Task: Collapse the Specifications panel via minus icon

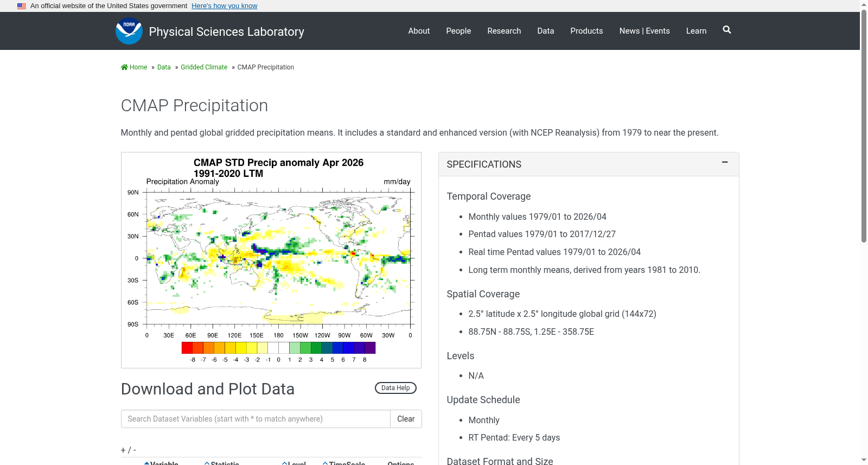Action: coord(725,162)
